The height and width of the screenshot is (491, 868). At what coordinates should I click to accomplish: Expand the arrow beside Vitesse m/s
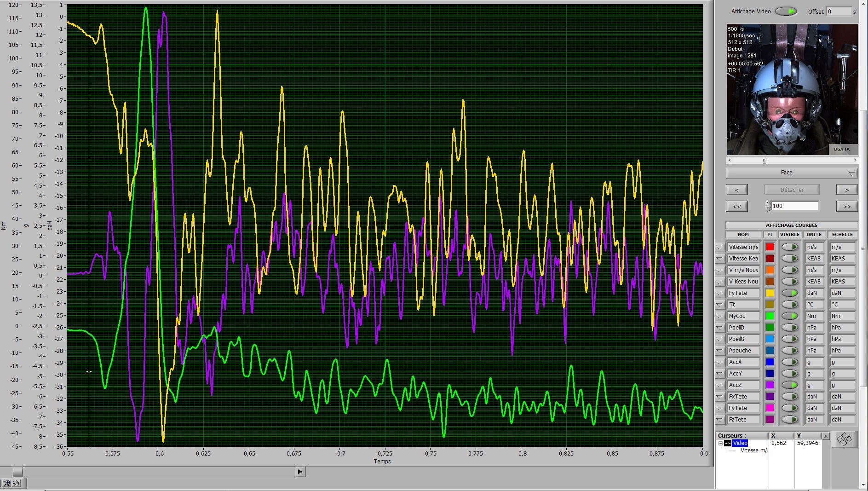(719, 248)
